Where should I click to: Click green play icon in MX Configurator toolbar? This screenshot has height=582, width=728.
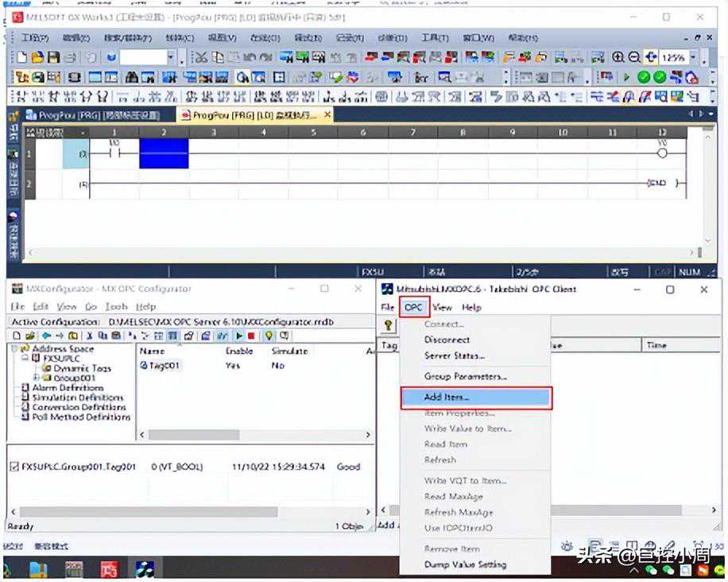(239, 336)
